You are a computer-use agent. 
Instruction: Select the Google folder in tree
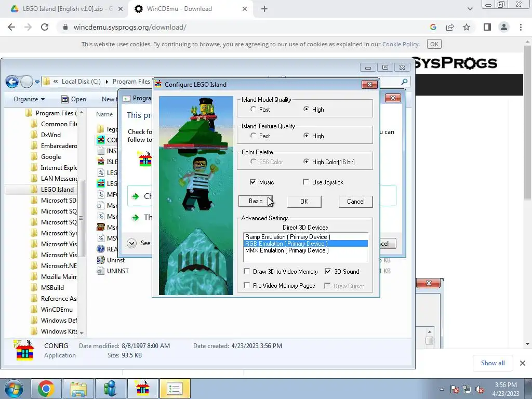click(50, 157)
